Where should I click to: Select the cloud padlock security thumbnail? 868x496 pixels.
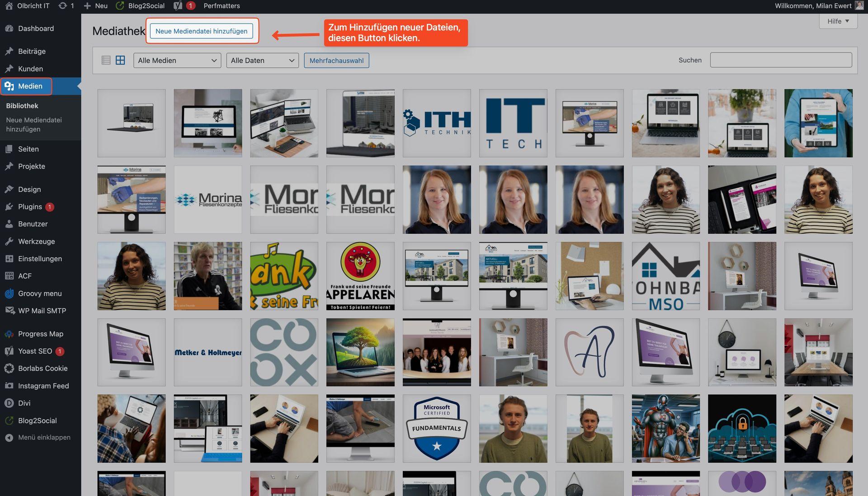point(742,429)
